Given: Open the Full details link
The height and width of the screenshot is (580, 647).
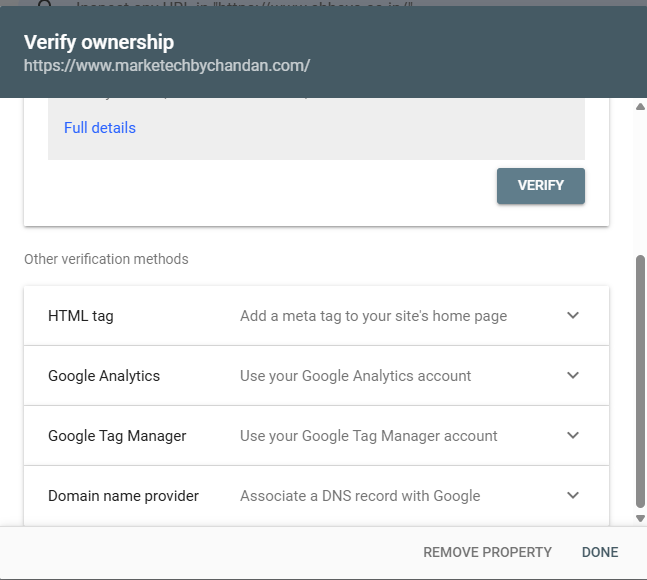Looking at the screenshot, I should (x=100, y=128).
